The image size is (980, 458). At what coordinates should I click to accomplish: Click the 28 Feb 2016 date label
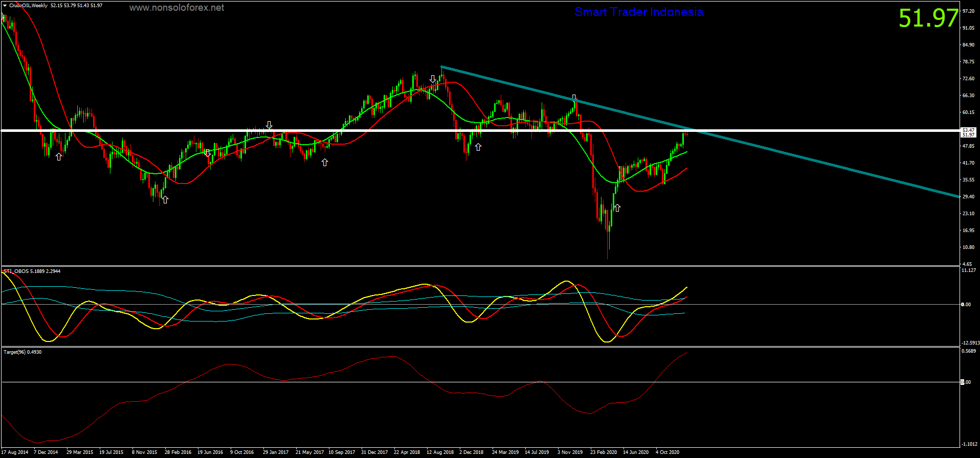pos(178,452)
